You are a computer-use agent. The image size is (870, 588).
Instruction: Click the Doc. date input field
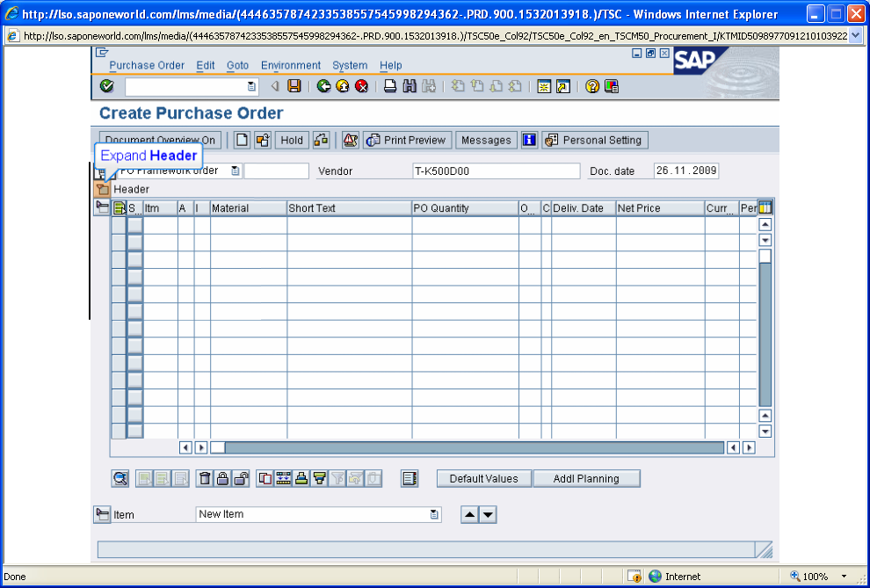coord(686,171)
